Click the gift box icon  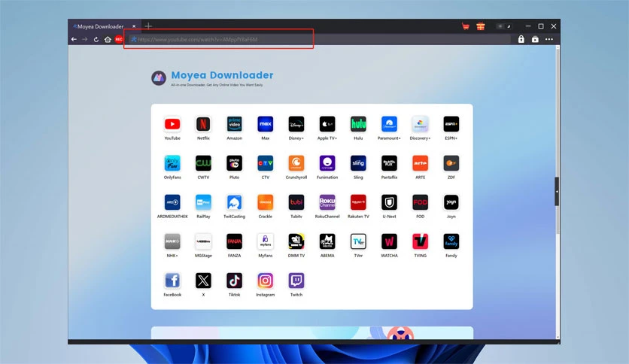tap(481, 26)
